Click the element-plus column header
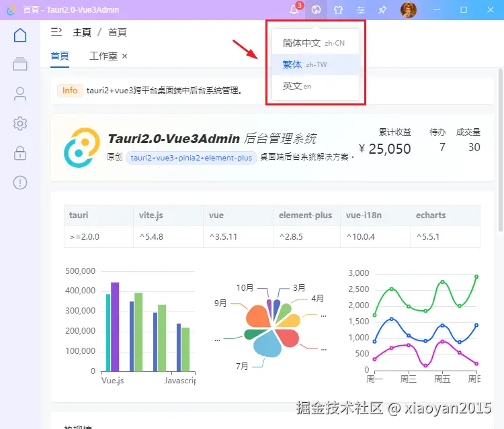This screenshot has width=504, height=429. (x=305, y=215)
